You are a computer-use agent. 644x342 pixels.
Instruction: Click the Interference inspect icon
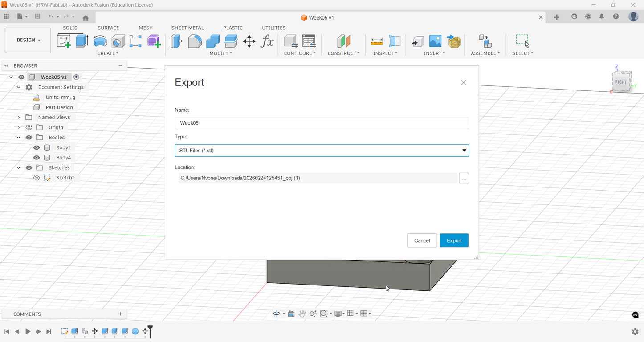(x=395, y=41)
